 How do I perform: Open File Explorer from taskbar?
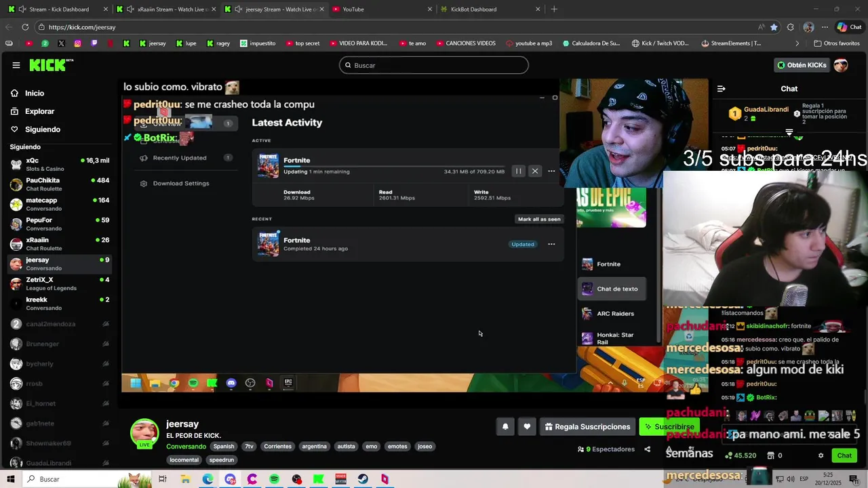coord(185,479)
